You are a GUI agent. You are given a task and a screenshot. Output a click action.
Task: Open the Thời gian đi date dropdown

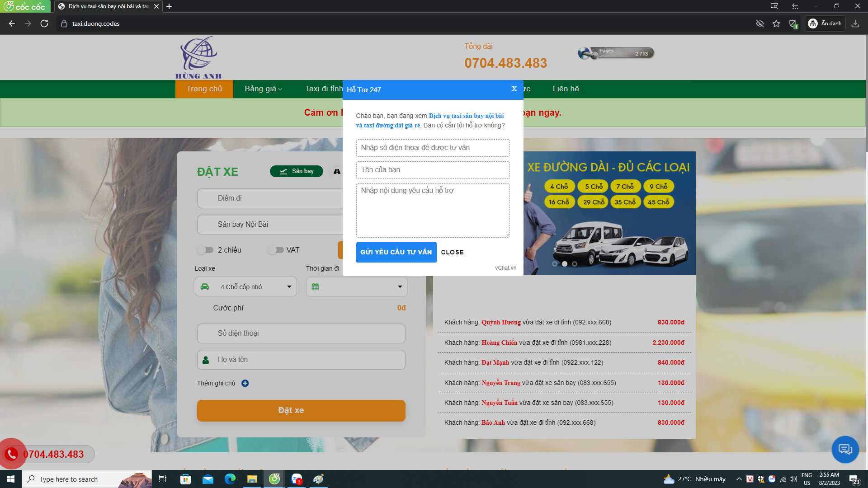point(357,286)
